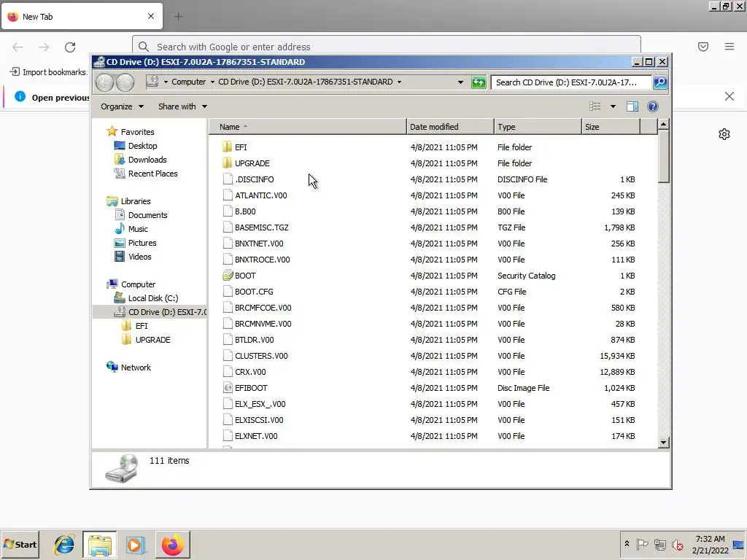747x560 pixels.
Task: Sort files by Type column header
Action: [x=538, y=127]
